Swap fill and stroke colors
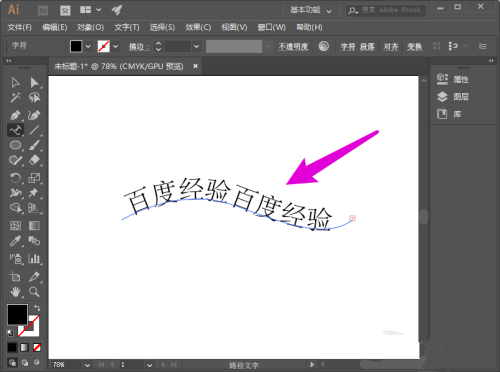The height and width of the screenshot is (372, 500). (x=37, y=308)
